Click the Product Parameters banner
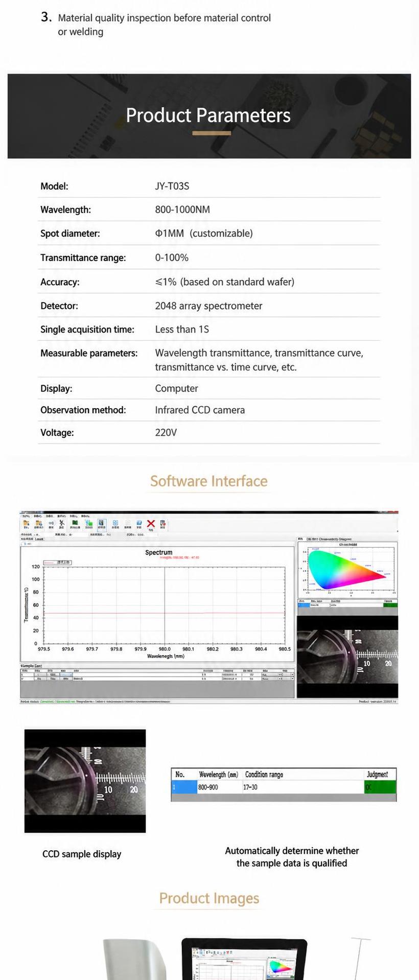The width and height of the screenshot is (419, 980). click(x=209, y=116)
